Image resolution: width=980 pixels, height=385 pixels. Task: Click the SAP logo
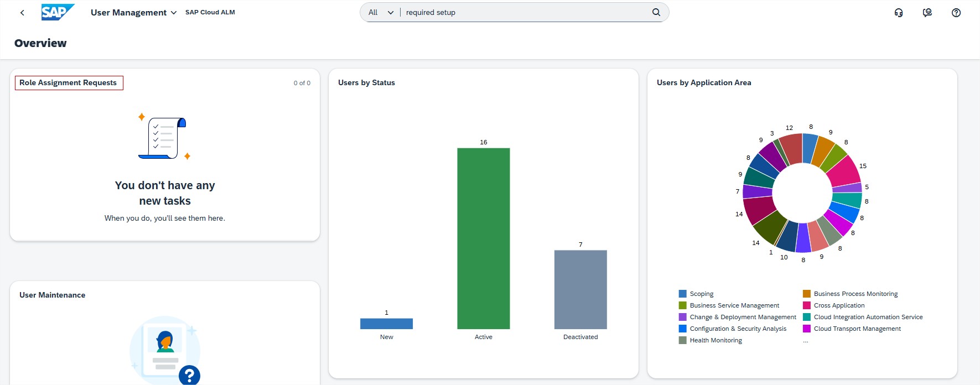coord(57,12)
